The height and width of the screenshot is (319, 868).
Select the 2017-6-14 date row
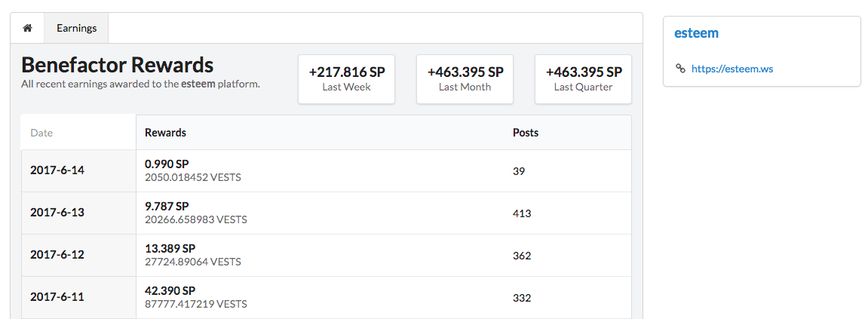[326, 170]
